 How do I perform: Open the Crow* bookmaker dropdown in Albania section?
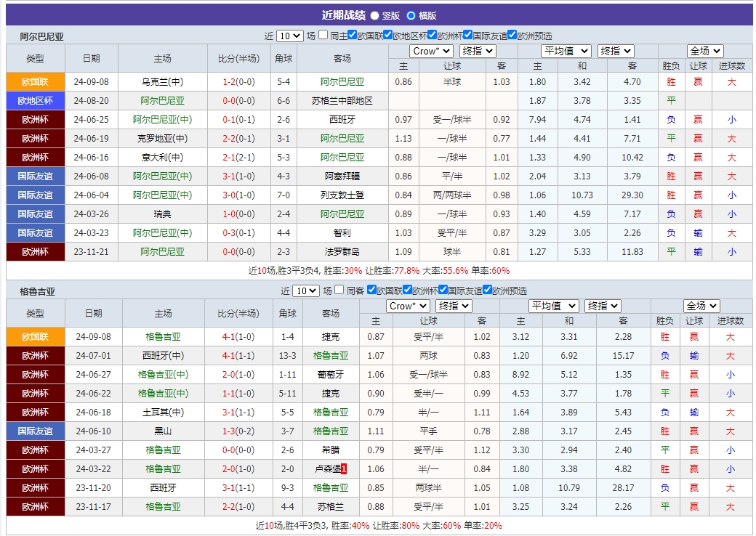pyautogui.click(x=431, y=52)
